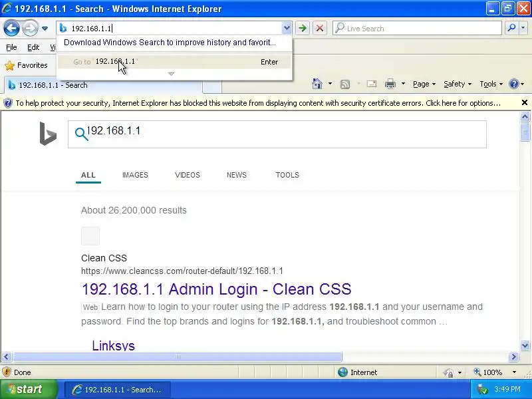Switch to the VIDEOS tab

click(188, 175)
